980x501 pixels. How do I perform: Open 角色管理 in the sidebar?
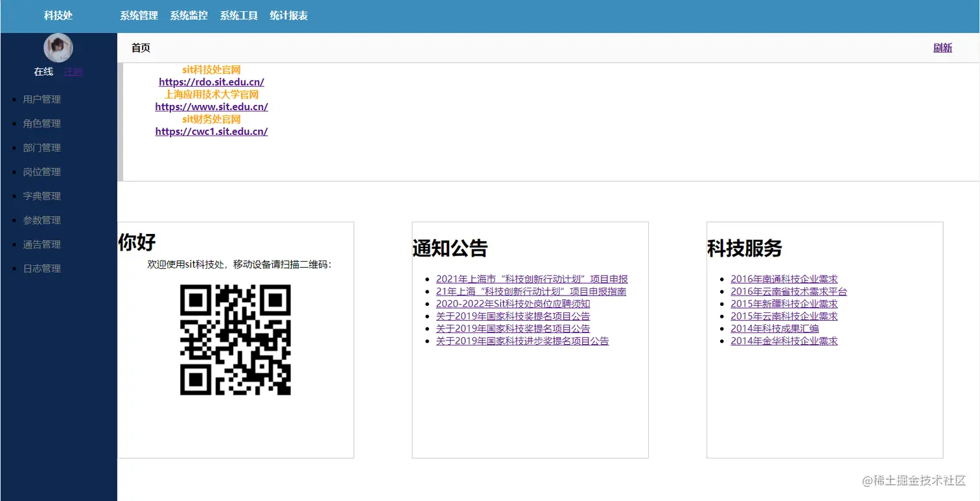click(x=41, y=123)
